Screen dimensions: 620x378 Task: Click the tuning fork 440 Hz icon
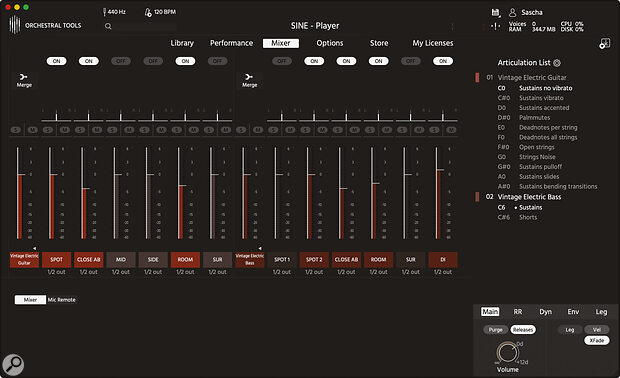coord(104,12)
